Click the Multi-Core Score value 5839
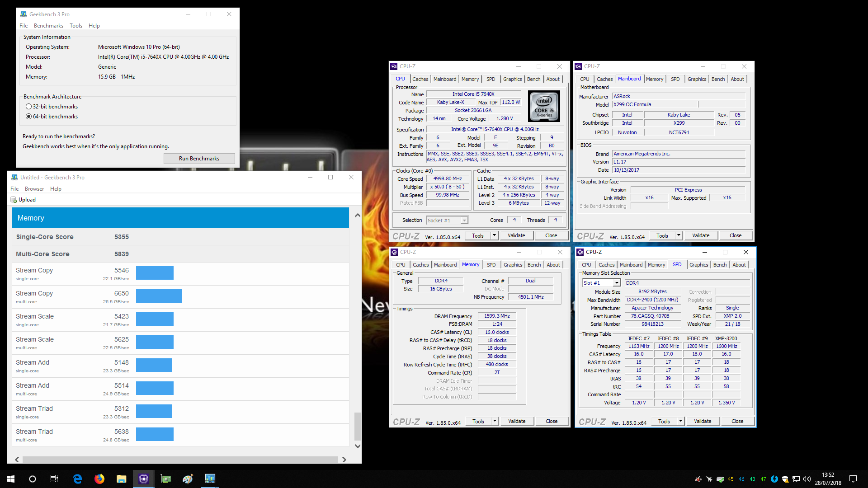This screenshot has width=868, height=488. coord(122,254)
